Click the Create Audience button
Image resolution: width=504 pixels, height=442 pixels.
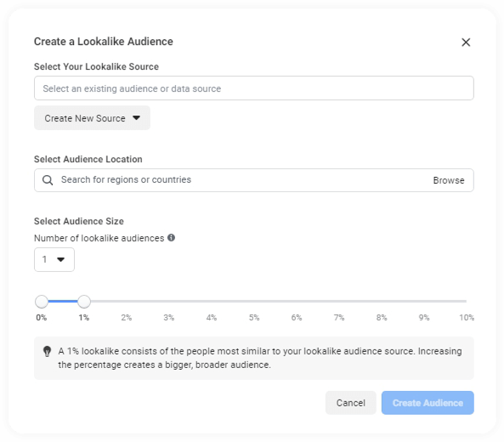428,403
